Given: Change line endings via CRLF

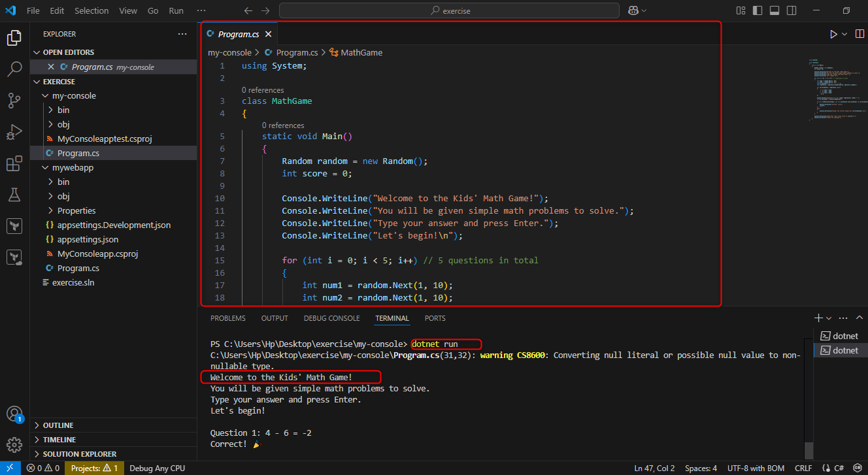Looking at the screenshot, I should [803, 468].
